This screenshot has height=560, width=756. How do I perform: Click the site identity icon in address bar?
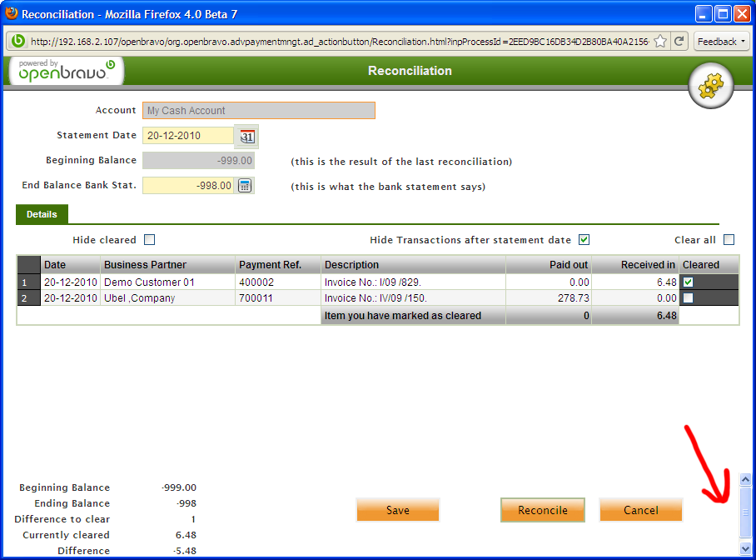[18, 42]
